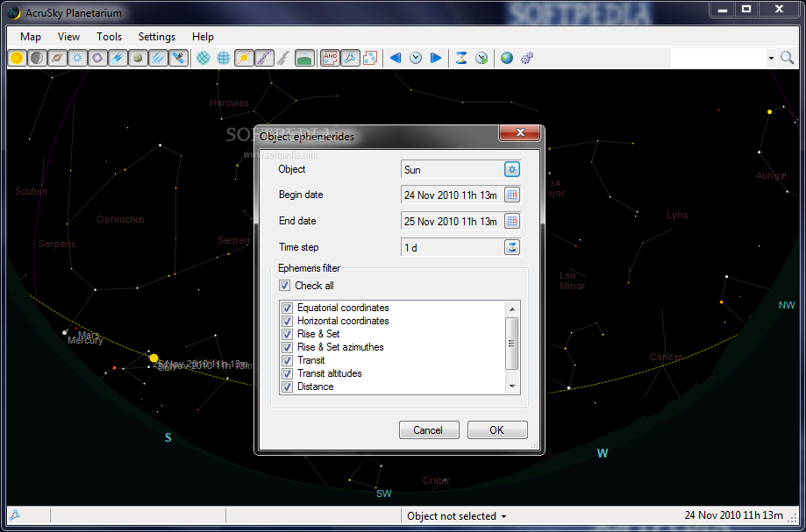Confirm ephemerides with OK button
Screen dimensions: 806x532
pyautogui.click(x=497, y=430)
